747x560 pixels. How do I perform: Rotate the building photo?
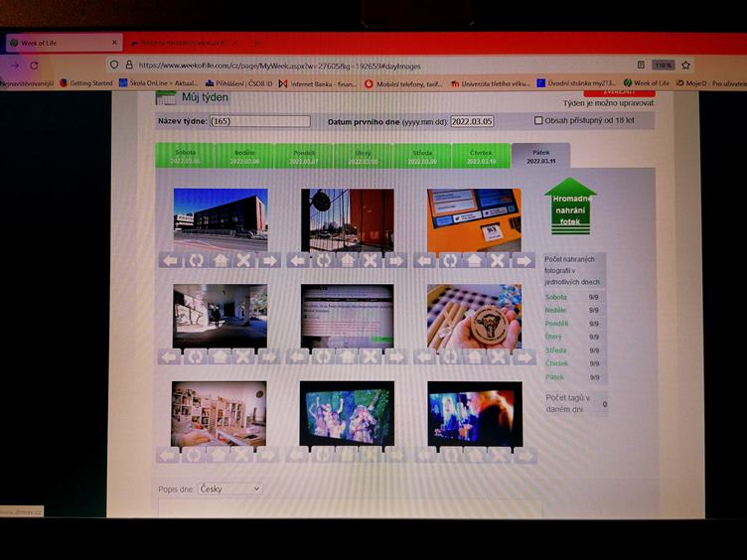point(196,260)
